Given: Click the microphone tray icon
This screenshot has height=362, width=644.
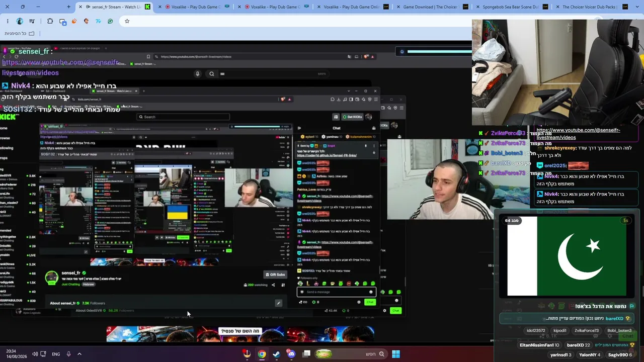Looking at the screenshot, I should pyautogui.click(x=68, y=354).
